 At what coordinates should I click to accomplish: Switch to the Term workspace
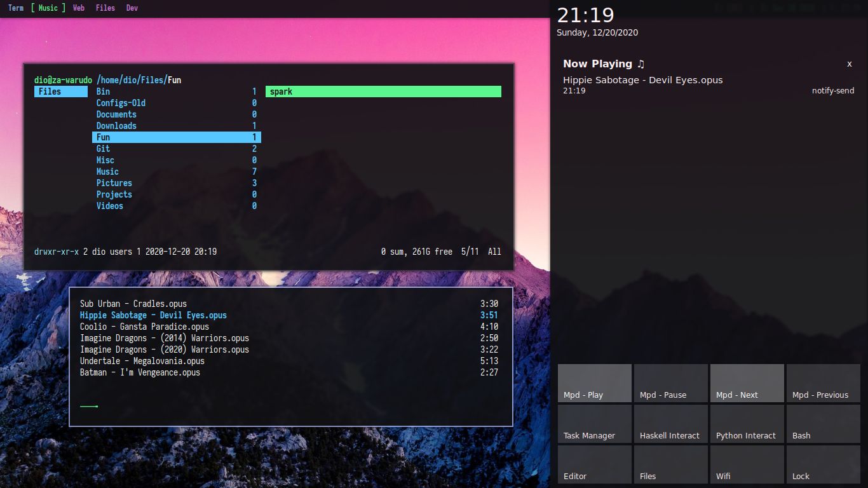[15, 8]
